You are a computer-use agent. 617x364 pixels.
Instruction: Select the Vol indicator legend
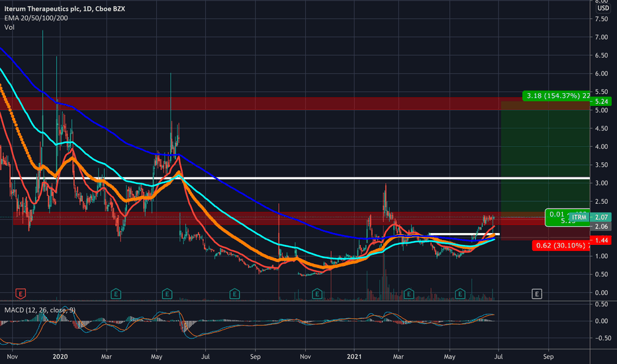(9, 27)
